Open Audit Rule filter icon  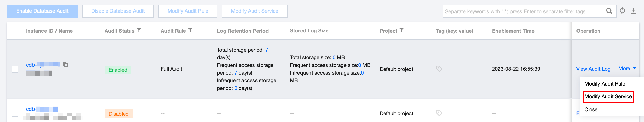(190, 30)
